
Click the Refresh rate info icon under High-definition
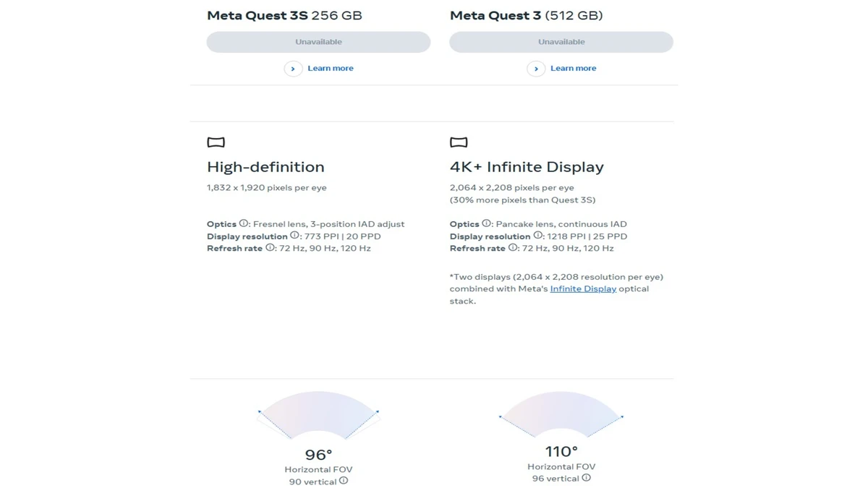[269, 248]
